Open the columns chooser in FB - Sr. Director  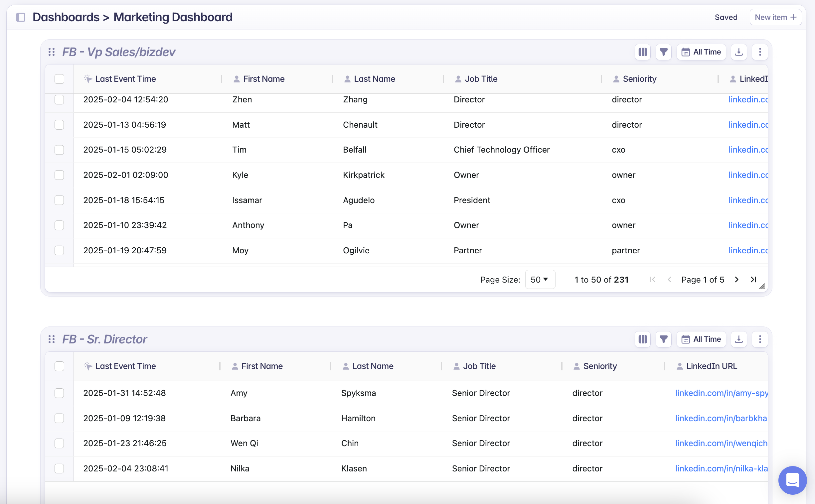pyautogui.click(x=643, y=339)
